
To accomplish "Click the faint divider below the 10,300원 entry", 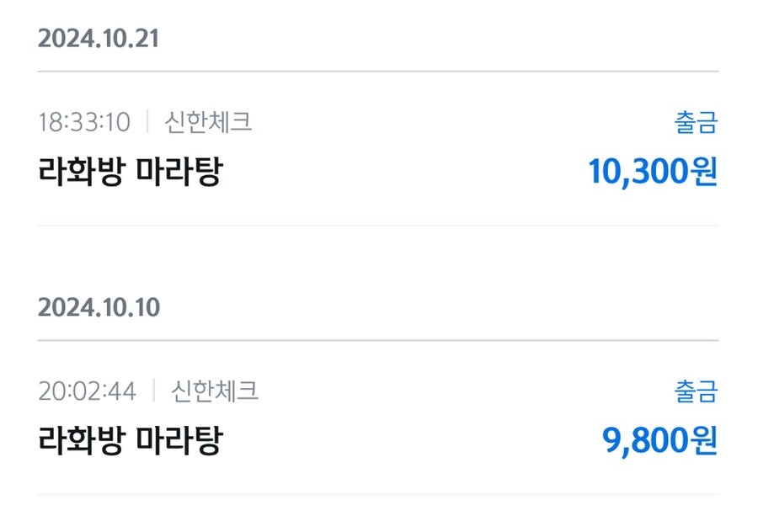I will [x=378, y=225].
